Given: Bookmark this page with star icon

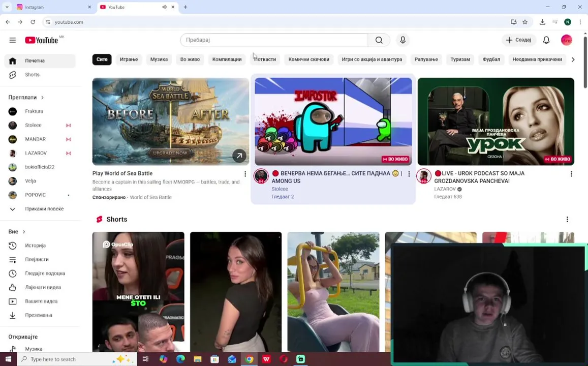Looking at the screenshot, I should [525, 22].
